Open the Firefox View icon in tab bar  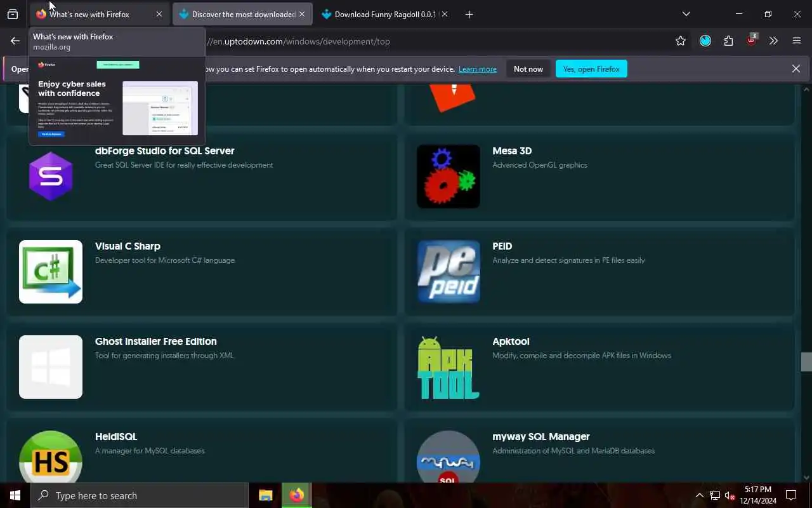click(13, 14)
